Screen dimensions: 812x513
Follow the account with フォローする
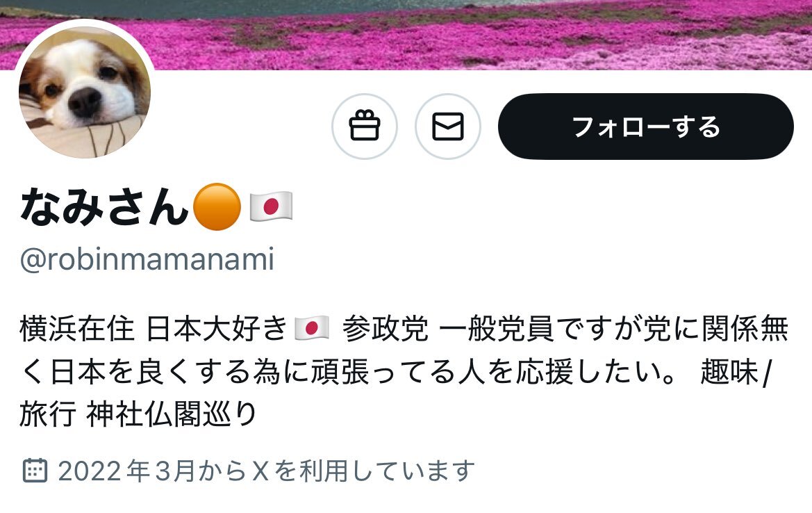click(646, 127)
